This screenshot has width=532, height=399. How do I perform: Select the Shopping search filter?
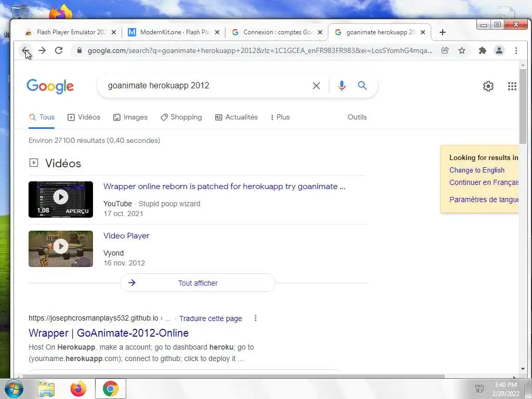pos(181,117)
